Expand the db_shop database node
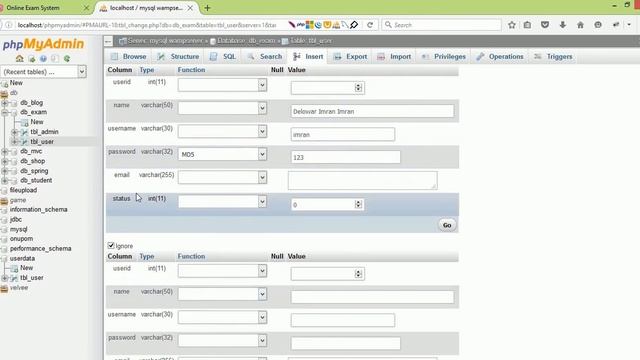 (x=4, y=161)
